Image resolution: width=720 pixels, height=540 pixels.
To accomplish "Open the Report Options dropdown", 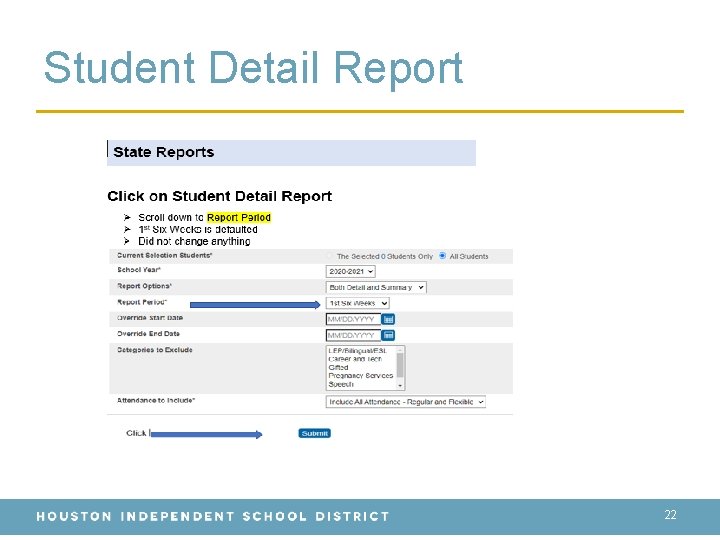I will point(376,287).
